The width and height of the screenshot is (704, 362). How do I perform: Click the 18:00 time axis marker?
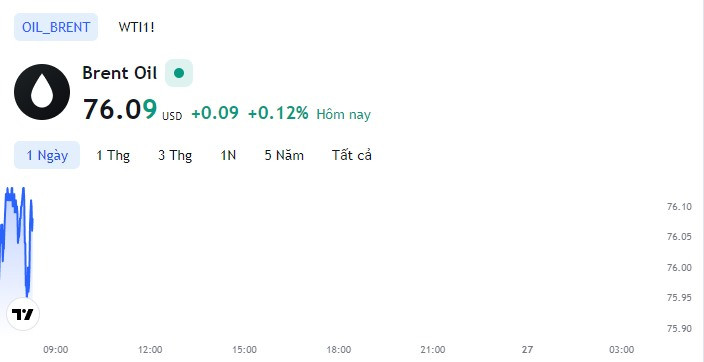339,349
